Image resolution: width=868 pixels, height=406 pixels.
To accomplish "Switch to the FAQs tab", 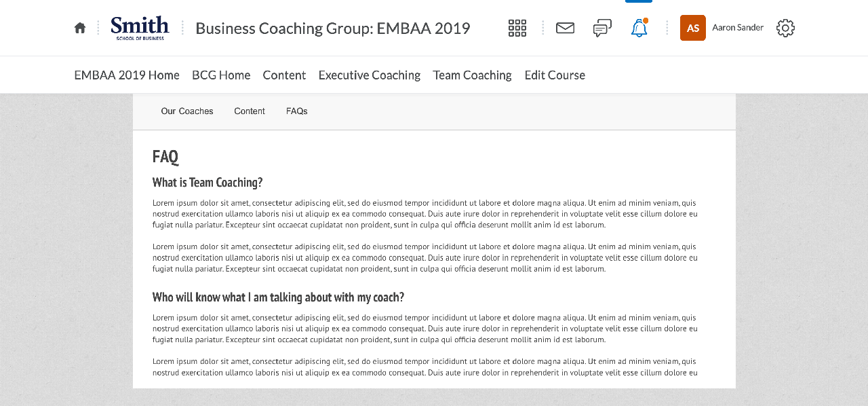I will [x=297, y=111].
